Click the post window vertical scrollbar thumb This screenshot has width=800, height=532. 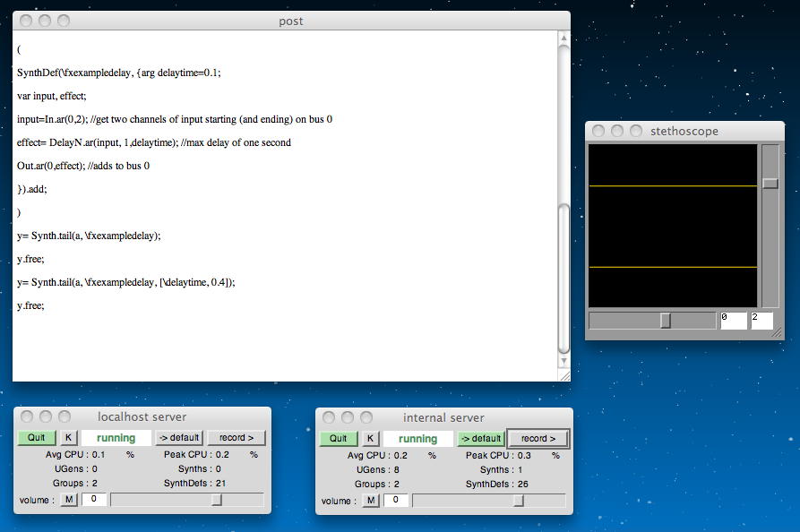[x=563, y=278]
